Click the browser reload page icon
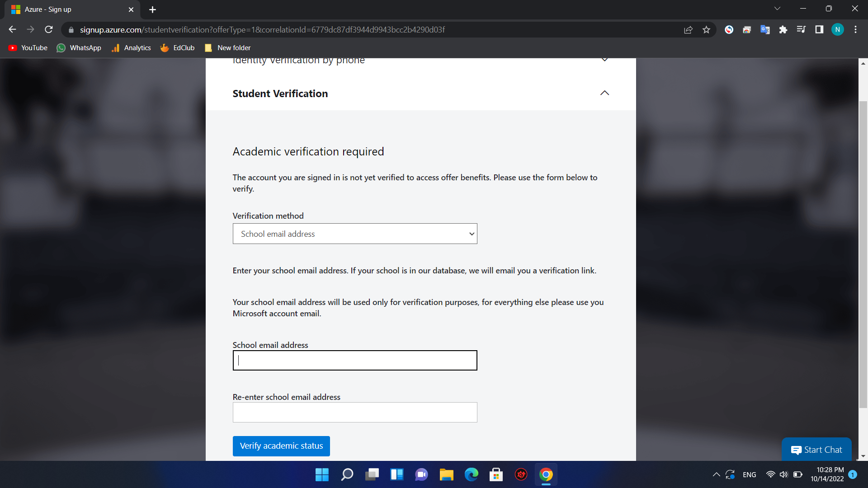The image size is (868, 488). pyautogui.click(x=49, y=30)
